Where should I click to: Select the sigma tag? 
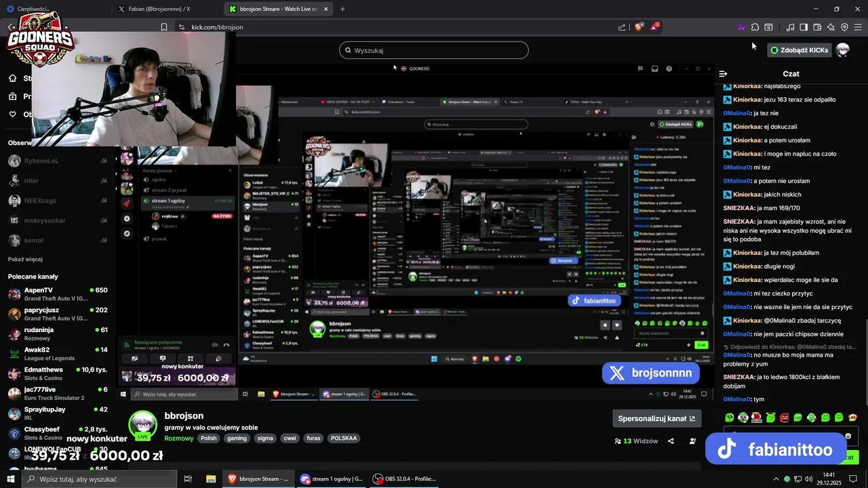(265, 439)
